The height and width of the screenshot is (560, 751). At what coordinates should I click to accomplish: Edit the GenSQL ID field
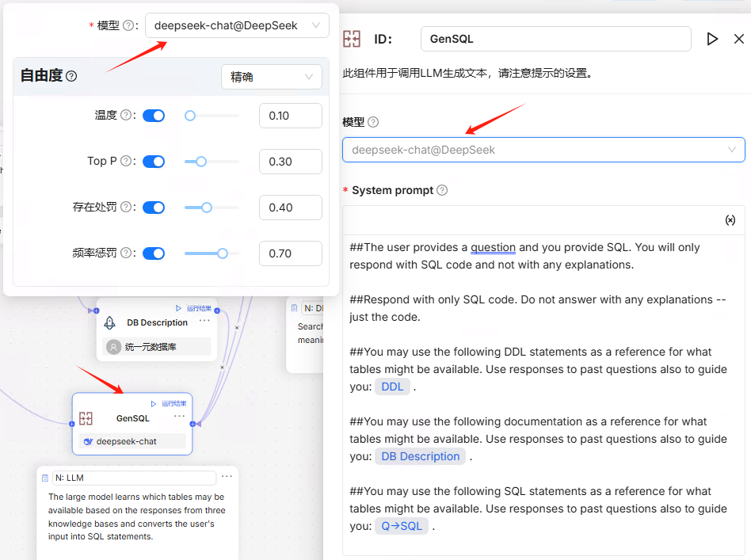click(555, 39)
